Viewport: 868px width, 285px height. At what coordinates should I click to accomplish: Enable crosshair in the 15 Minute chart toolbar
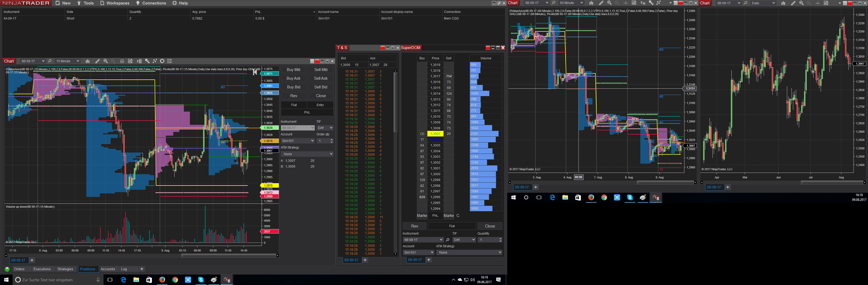click(x=122, y=61)
